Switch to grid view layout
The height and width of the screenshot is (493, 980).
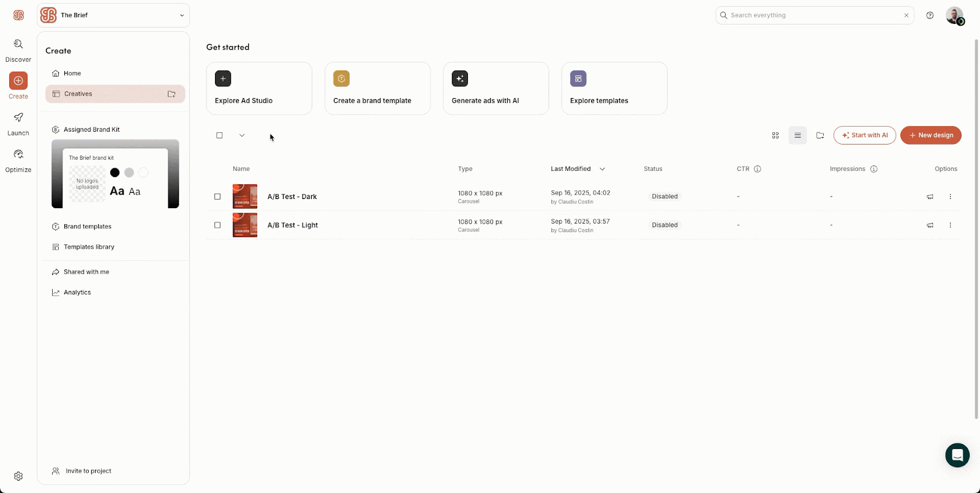pyautogui.click(x=775, y=135)
